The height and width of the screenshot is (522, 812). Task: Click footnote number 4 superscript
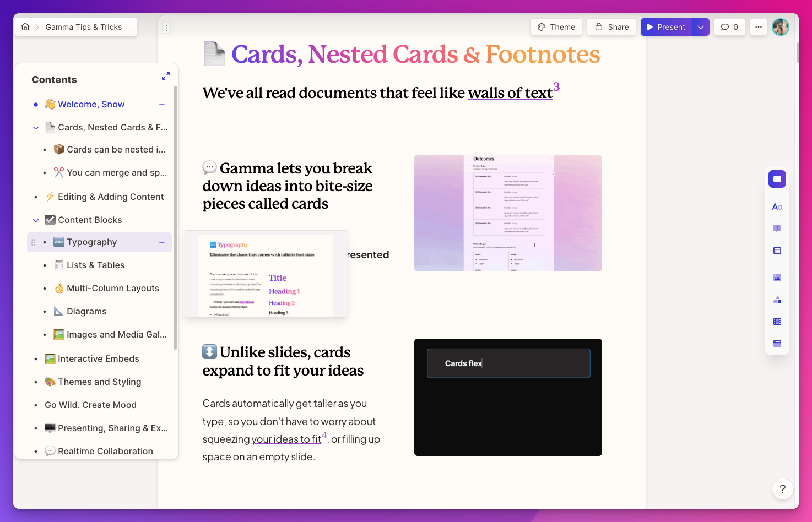coord(324,435)
